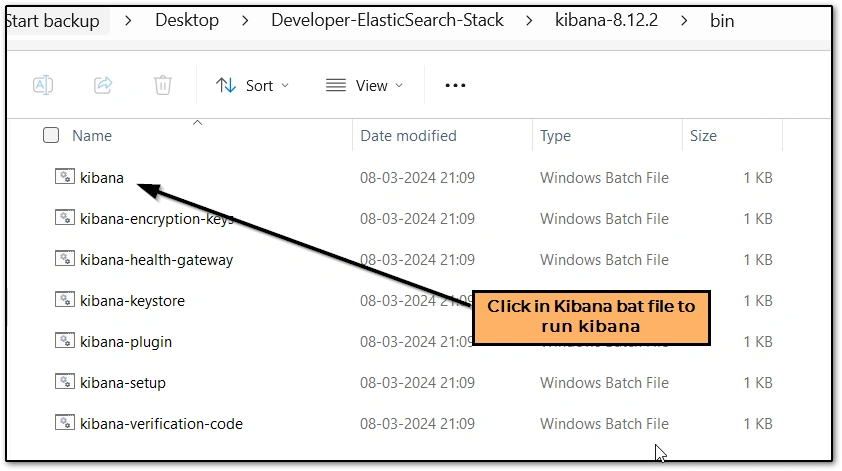
Task: Expand the chevron after Start backup
Action: (128, 21)
